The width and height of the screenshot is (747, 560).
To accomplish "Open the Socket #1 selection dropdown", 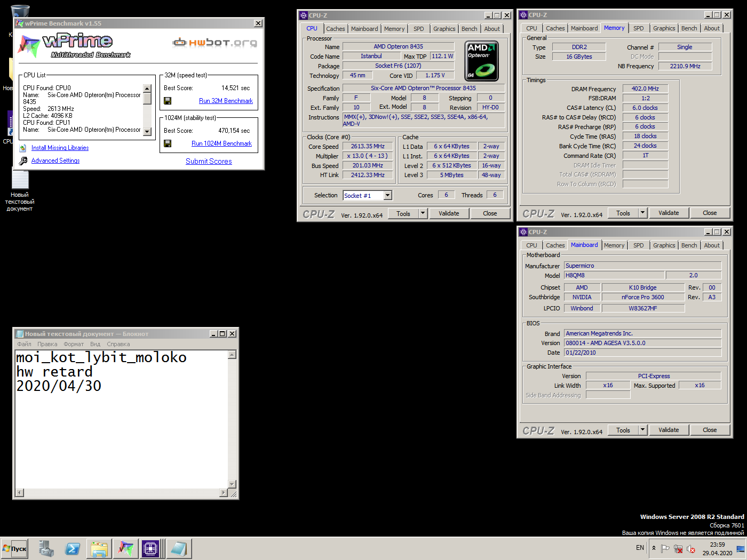I will (x=388, y=196).
